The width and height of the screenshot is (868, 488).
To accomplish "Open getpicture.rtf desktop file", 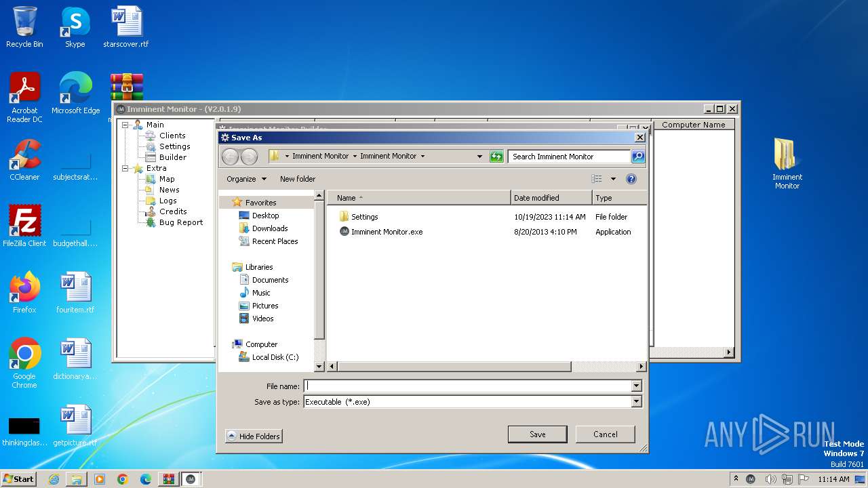I will click(x=75, y=426).
